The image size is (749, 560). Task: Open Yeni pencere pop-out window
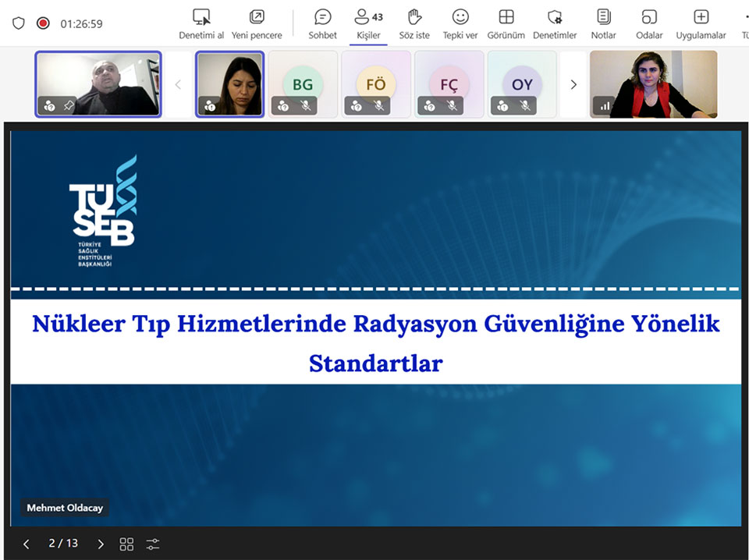[x=257, y=18]
